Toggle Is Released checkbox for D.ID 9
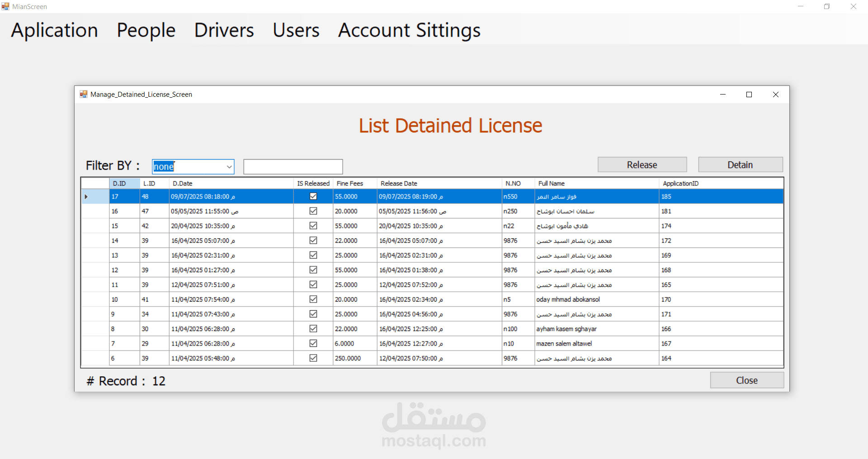Screen dimensions: 868x459 click(x=313, y=314)
